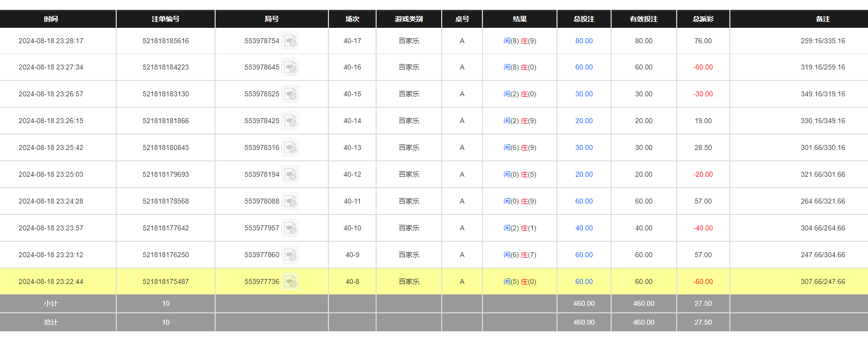The height and width of the screenshot is (349, 868).
Task: Click replay icon for round 553977860
Action: tap(290, 255)
